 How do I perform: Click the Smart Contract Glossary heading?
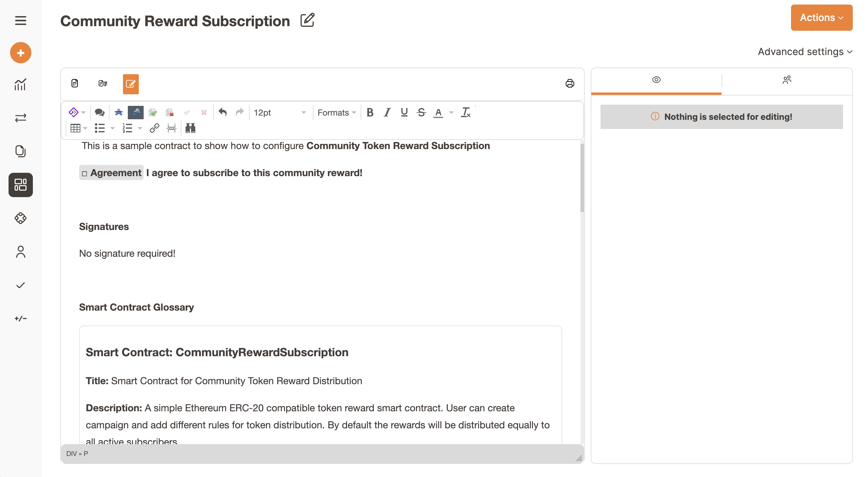[136, 307]
